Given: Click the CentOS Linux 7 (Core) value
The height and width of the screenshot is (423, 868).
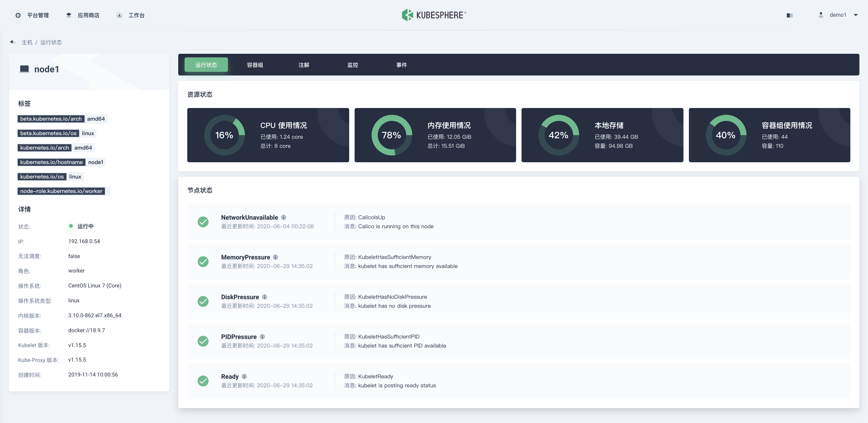Looking at the screenshot, I should tap(95, 286).
